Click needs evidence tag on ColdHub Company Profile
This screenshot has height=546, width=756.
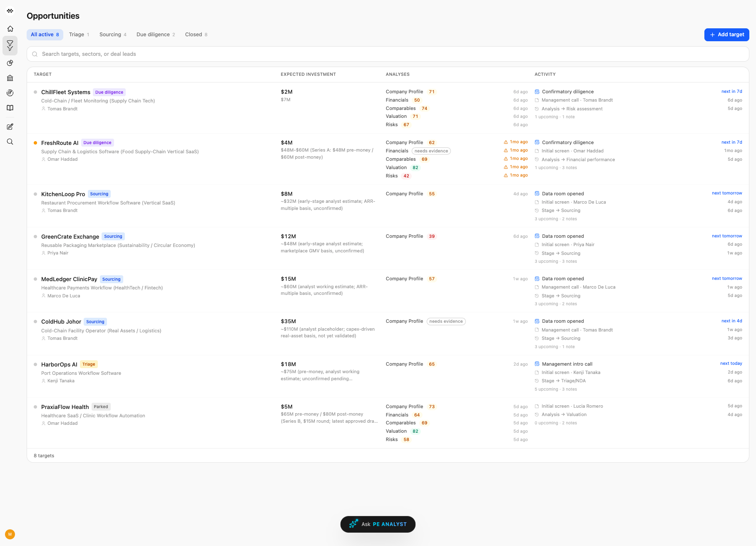446,322
